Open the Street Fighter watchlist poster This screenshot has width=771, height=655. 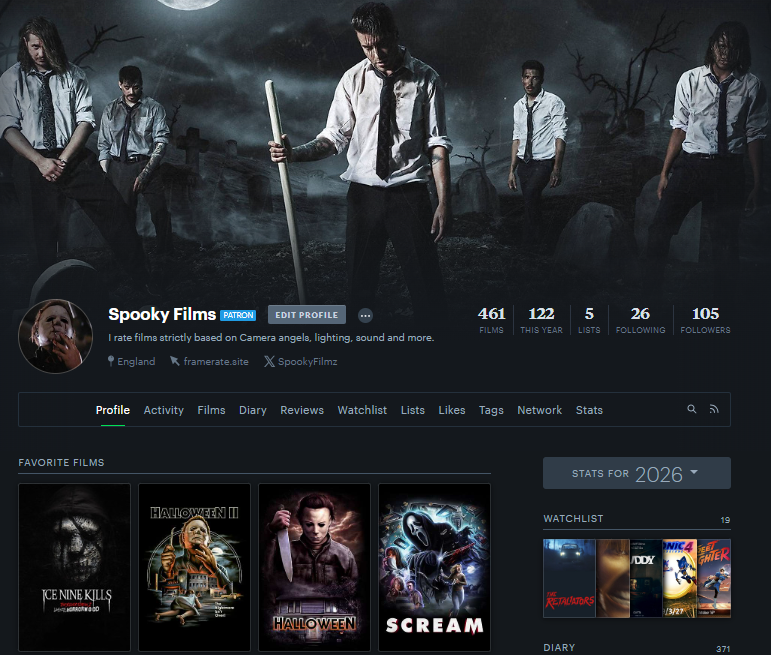point(713,578)
